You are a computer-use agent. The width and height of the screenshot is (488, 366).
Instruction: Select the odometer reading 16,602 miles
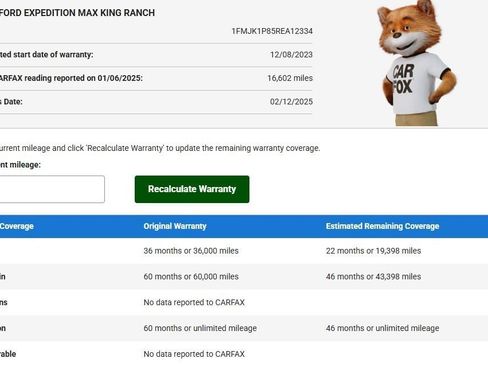click(x=290, y=78)
